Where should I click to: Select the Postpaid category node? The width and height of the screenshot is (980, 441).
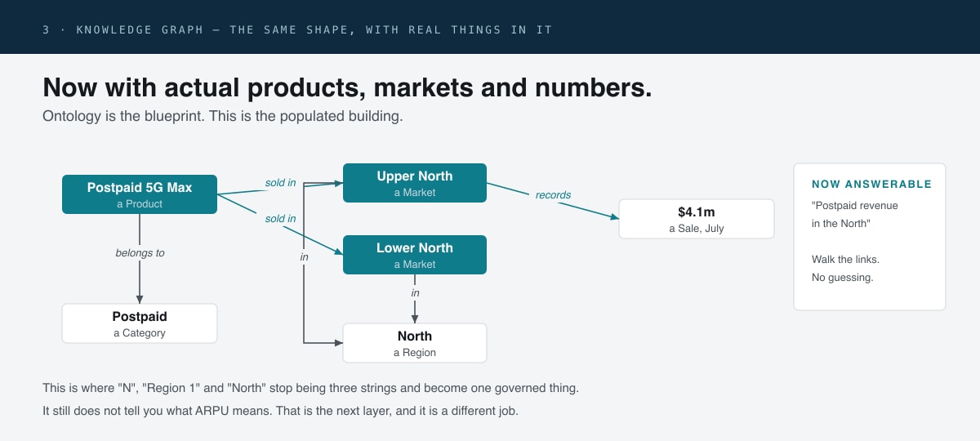(140, 323)
